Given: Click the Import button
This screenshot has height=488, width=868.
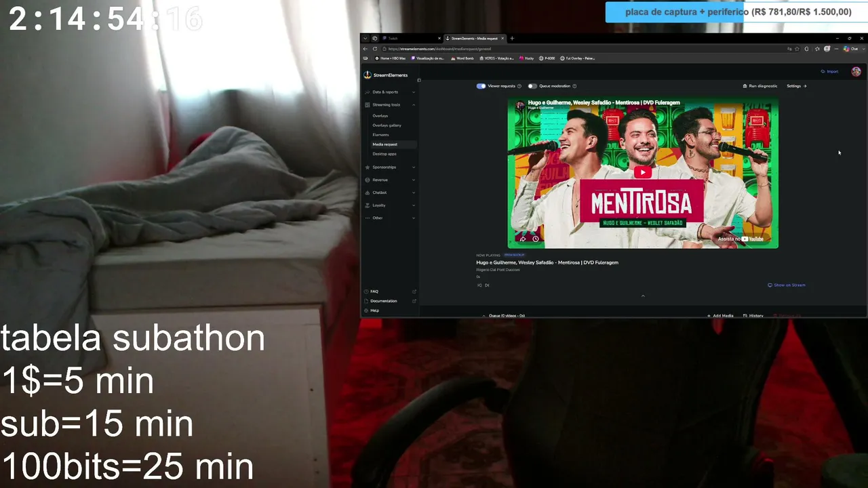Looking at the screenshot, I should 829,72.
